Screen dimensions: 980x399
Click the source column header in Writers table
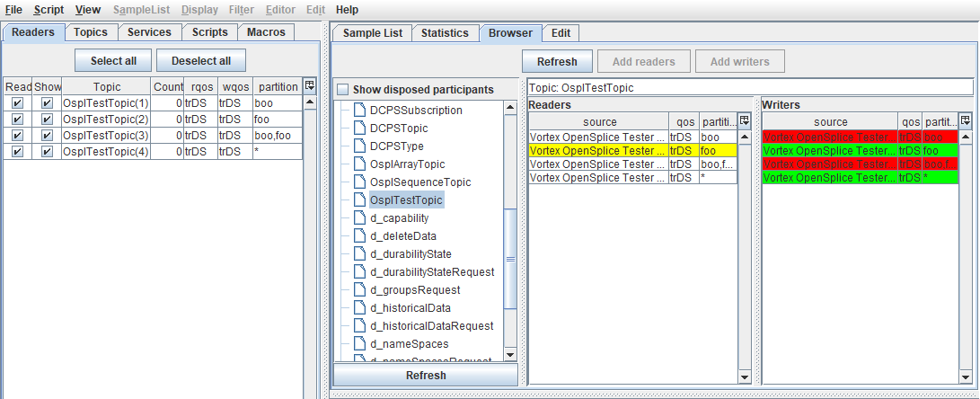point(831,122)
